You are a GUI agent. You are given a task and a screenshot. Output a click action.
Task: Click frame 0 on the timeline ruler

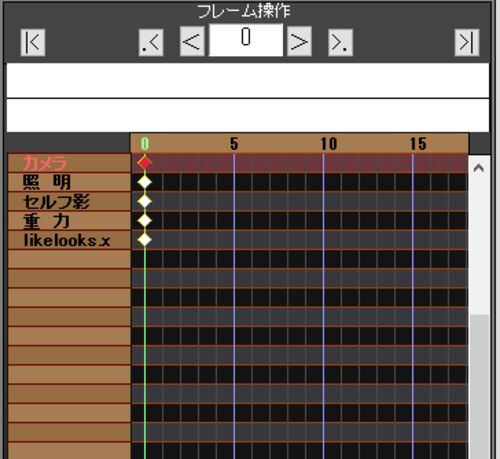click(145, 144)
